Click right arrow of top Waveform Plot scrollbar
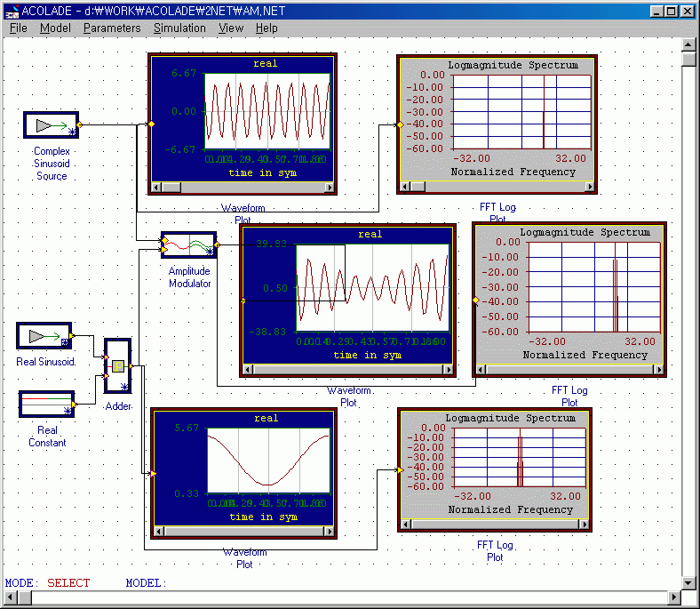 click(330, 188)
